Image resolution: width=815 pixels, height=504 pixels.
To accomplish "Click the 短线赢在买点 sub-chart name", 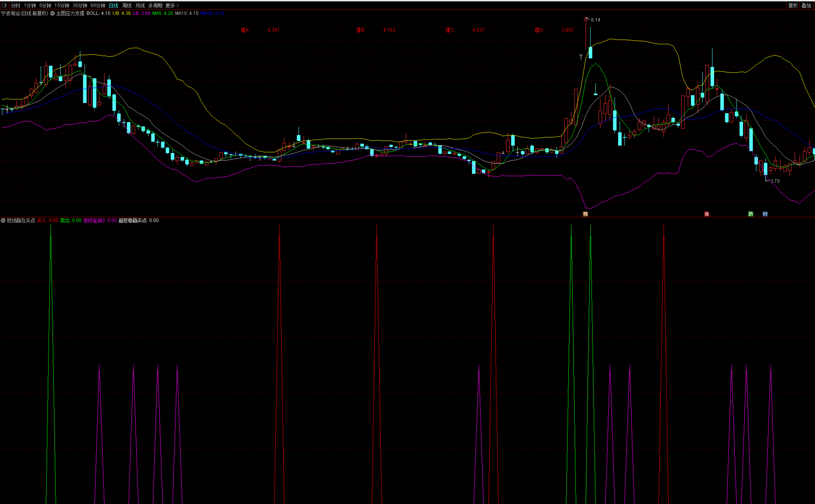I will pyautogui.click(x=21, y=221).
